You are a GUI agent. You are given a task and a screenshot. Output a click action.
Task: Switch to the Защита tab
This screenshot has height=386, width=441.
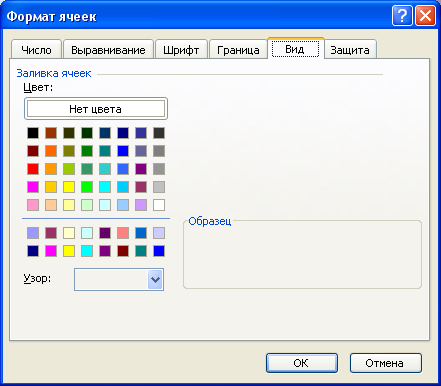(350, 50)
